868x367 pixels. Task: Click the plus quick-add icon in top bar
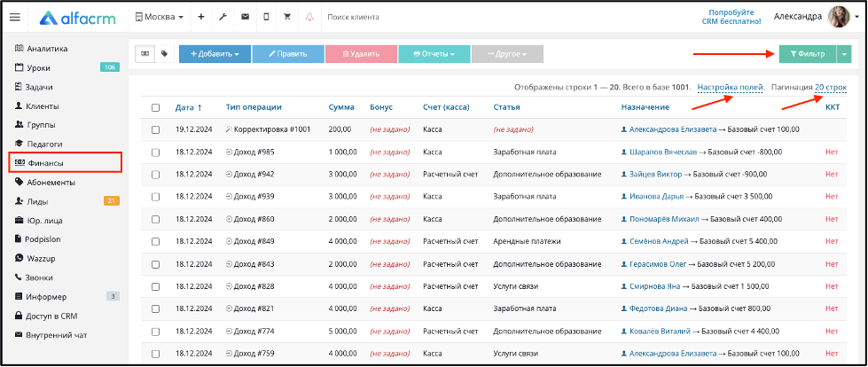click(x=201, y=17)
